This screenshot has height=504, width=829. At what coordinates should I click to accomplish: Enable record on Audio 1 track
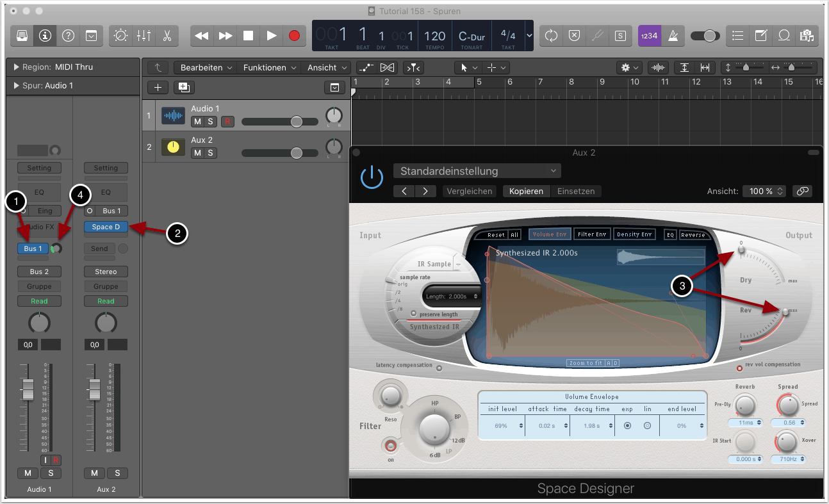[227, 122]
